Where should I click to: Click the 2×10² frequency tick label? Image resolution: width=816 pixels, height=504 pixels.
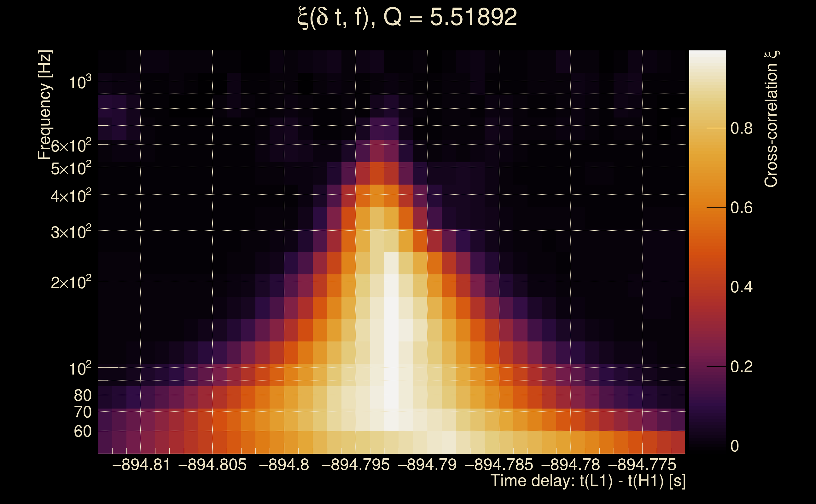(x=71, y=283)
